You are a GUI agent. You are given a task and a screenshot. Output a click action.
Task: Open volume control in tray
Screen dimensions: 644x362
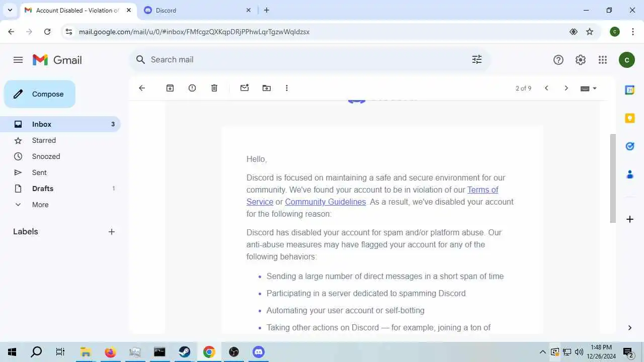(x=579, y=352)
